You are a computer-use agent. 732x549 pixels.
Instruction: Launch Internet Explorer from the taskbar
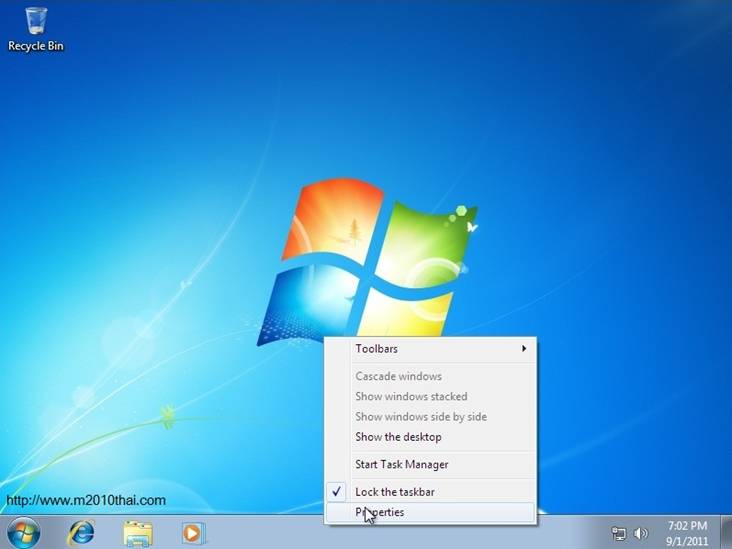click(x=81, y=533)
